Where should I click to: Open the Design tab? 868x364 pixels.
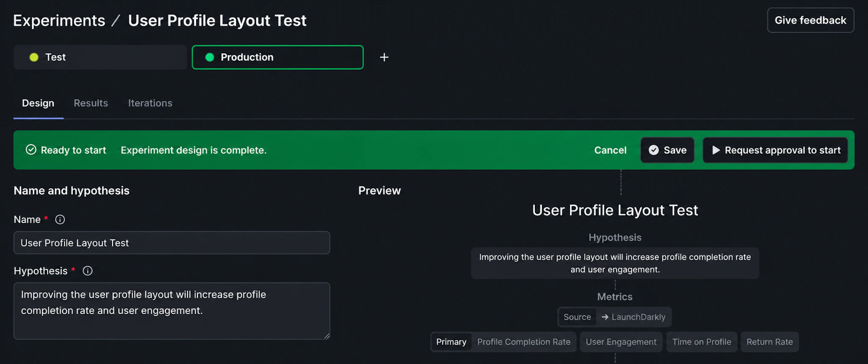pyautogui.click(x=38, y=103)
